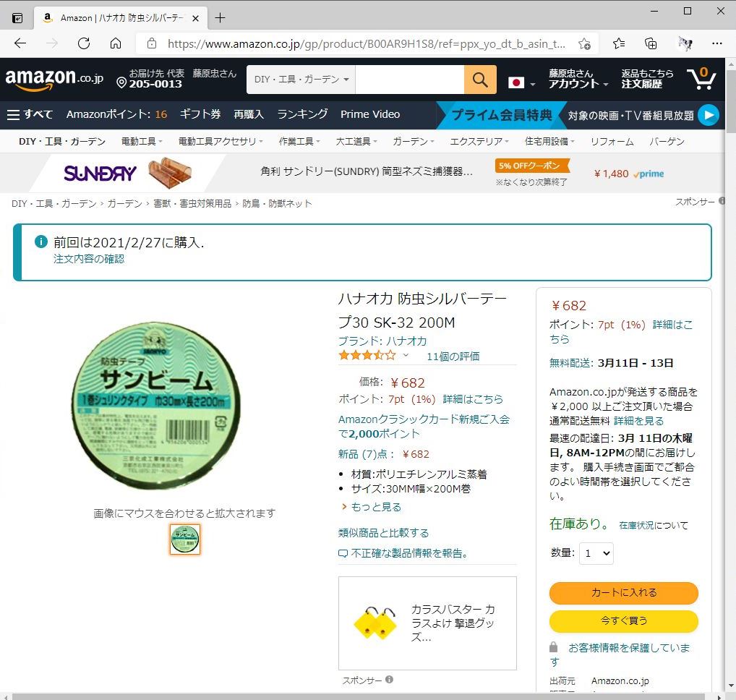
Task: Open ランキング in the nav bar
Action: [302, 114]
